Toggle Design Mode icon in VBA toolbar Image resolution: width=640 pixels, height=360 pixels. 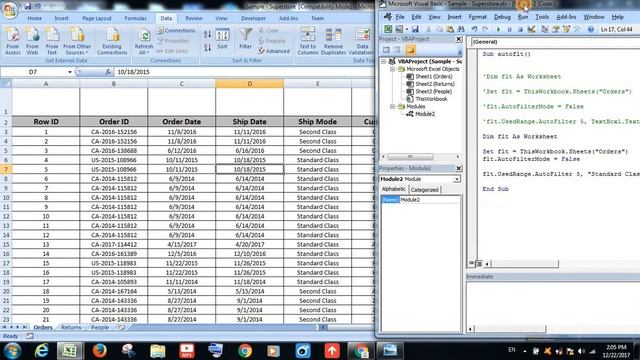531,29
